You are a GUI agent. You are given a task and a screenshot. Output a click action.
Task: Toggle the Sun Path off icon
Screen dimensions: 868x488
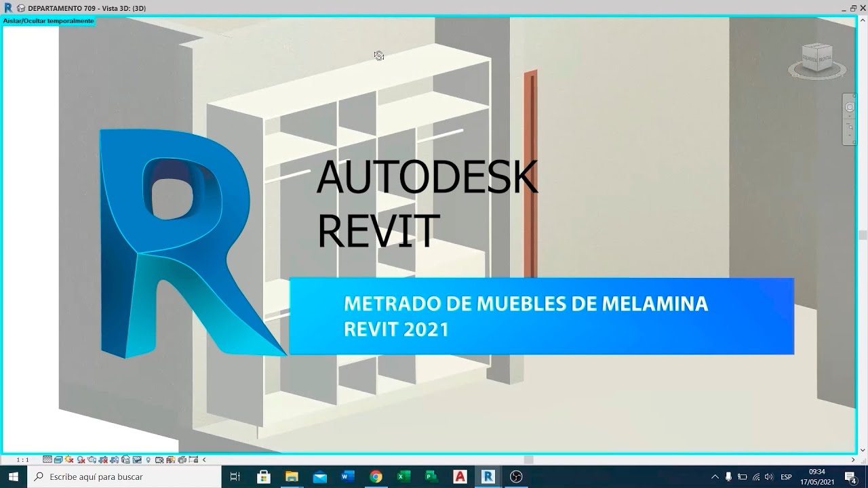click(69, 460)
